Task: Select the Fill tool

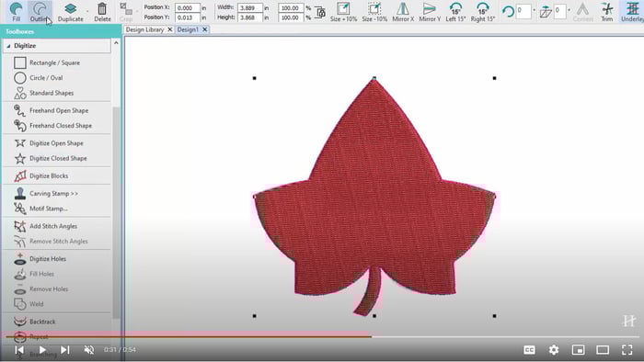Action: tap(16, 11)
